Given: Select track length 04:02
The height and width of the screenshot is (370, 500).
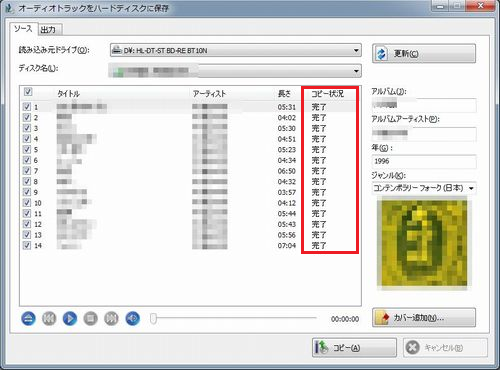Looking at the screenshot, I should pyautogui.click(x=287, y=118).
